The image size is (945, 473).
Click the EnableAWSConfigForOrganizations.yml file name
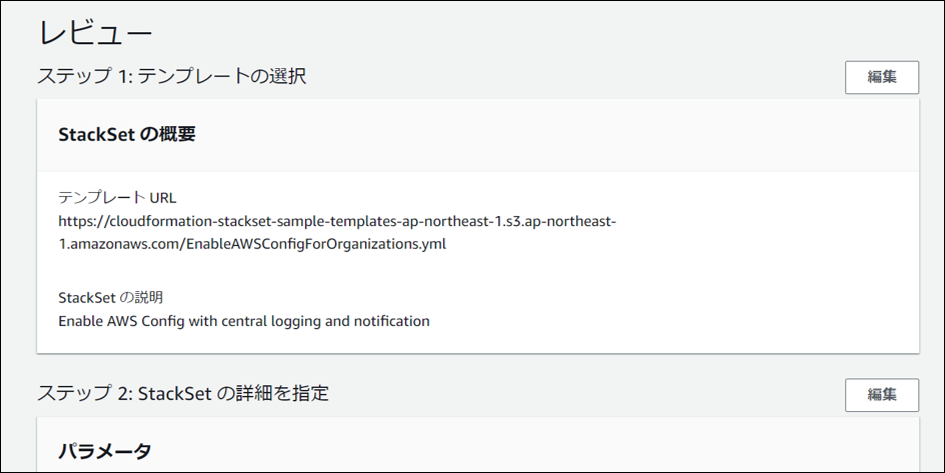(x=315, y=243)
